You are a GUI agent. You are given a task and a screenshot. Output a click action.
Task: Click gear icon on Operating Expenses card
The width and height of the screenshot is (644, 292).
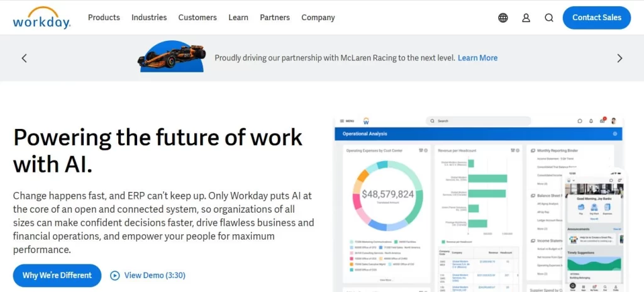[426, 150]
